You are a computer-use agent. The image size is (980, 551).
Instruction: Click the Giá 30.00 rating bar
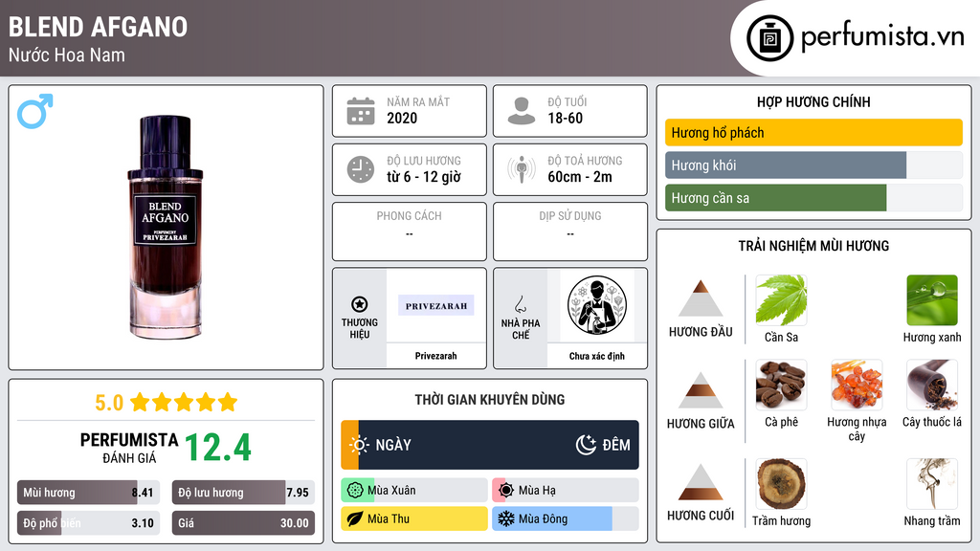pos(243,523)
